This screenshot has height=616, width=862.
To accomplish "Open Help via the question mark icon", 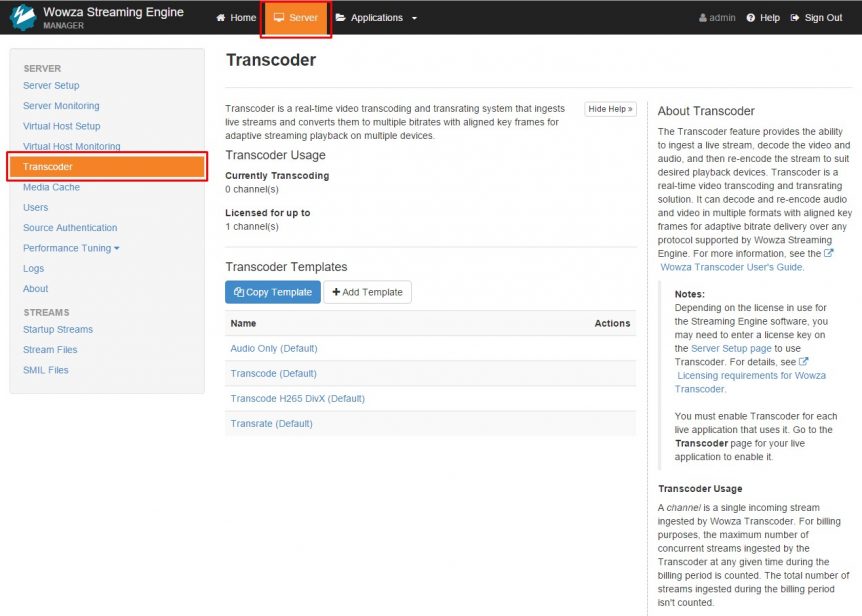I will 753,17.
